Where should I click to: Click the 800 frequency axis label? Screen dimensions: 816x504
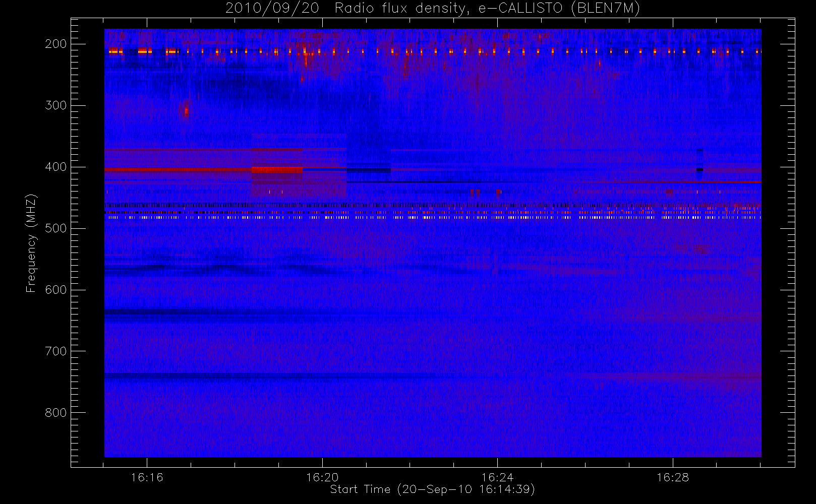[56, 413]
